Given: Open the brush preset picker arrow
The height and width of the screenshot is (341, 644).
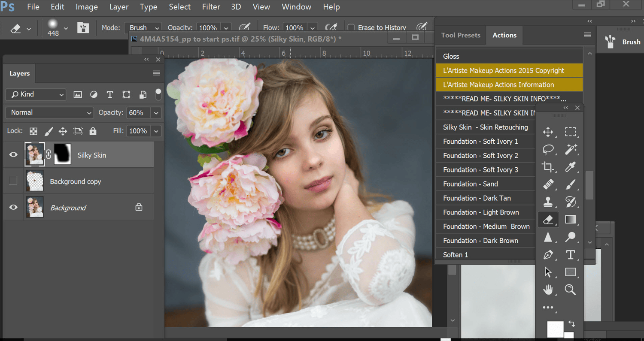Looking at the screenshot, I should click(x=66, y=28).
